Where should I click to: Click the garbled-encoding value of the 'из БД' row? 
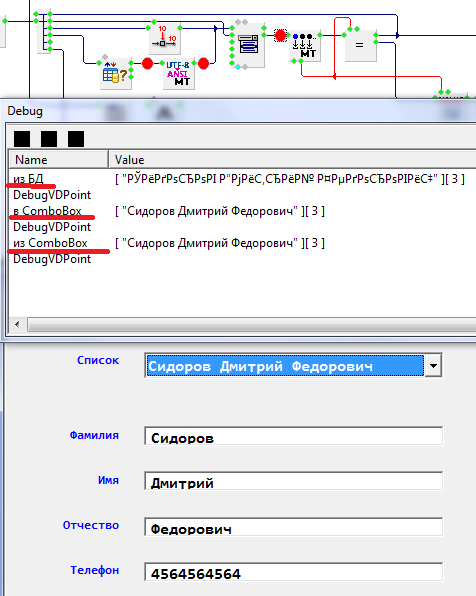pos(290,179)
